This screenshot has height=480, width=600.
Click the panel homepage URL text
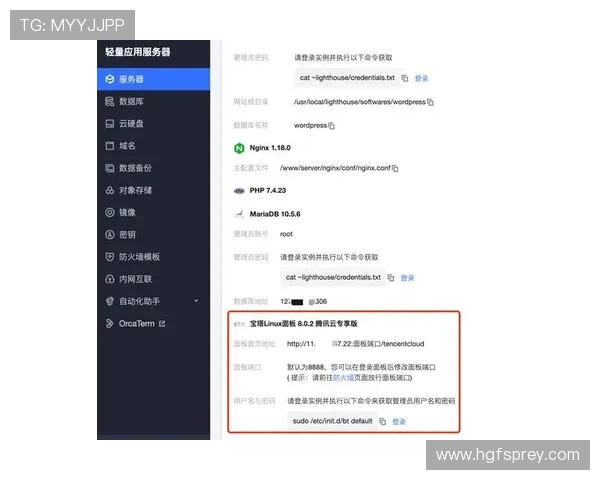point(355,344)
